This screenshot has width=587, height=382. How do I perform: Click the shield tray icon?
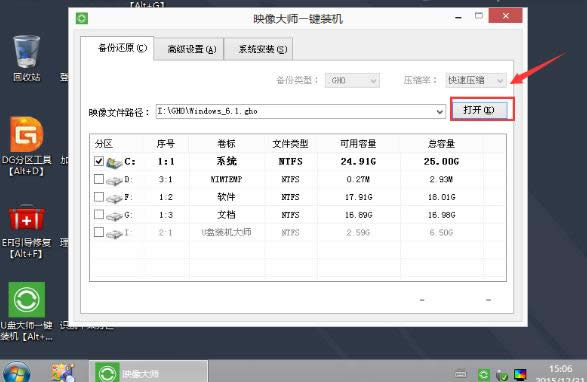tap(502, 375)
